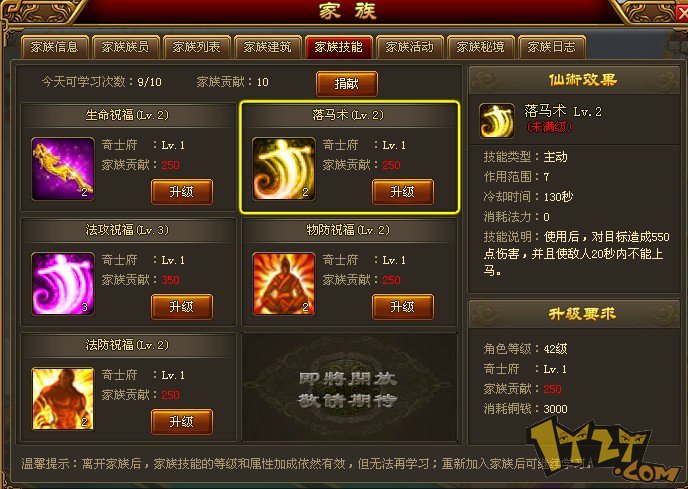The height and width of the screenshot is (489, 688).
Task: Select the 生命祝福 golden dragon skill icon
Action: [63, 169]
